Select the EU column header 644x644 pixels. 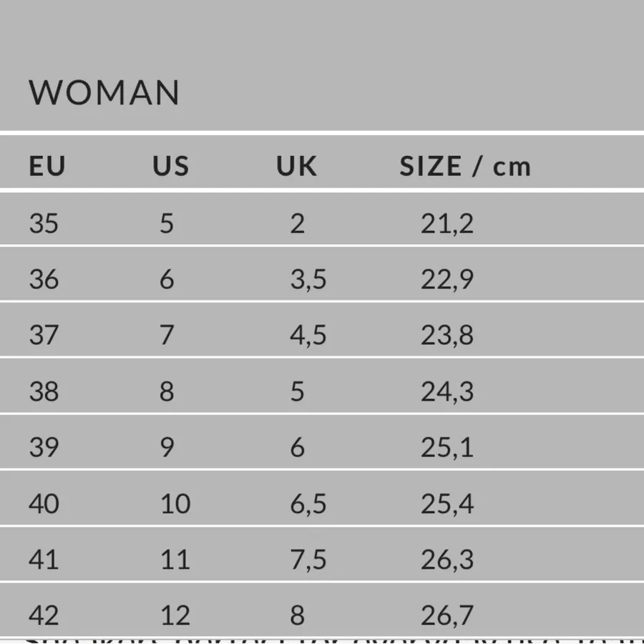[x=47, y=166]
